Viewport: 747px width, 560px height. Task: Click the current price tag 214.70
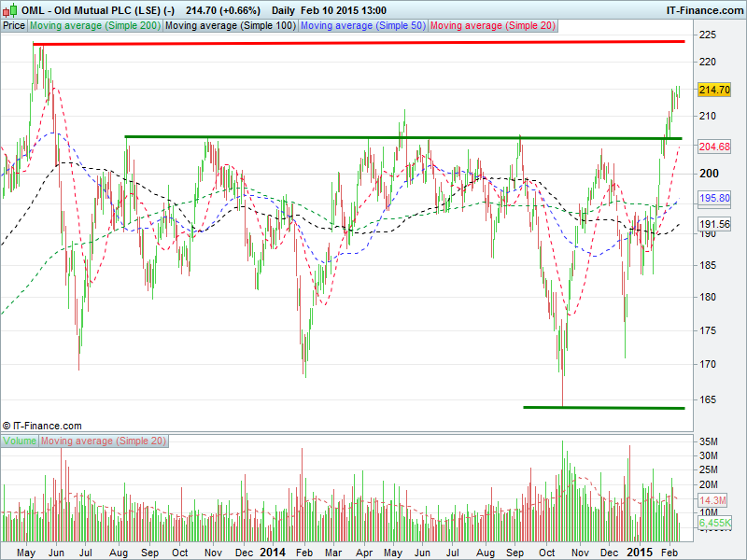coord(714,90)
